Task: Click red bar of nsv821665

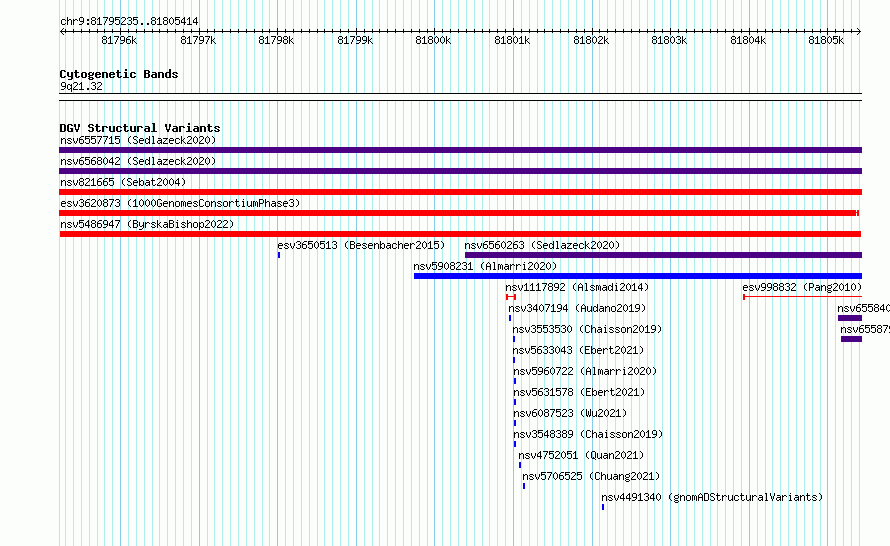Action: pos(460,192)
